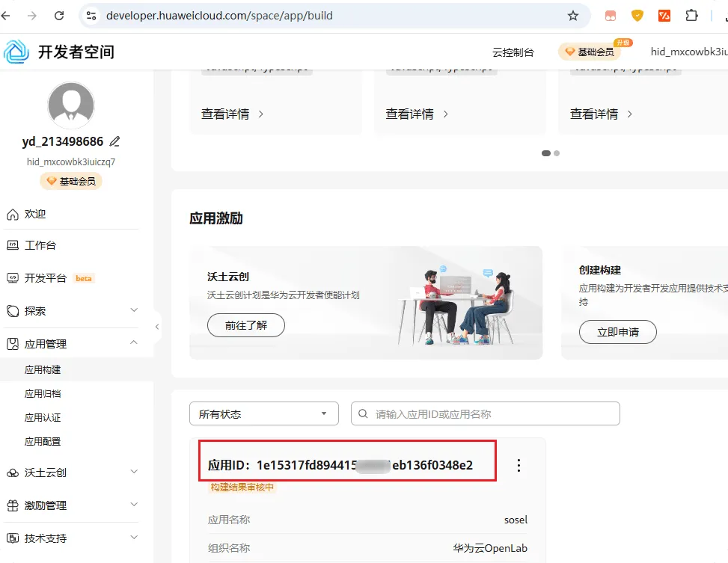Open site information icon in address bar
The width and height of the screenshot is (728, 563).
(91, 16)
